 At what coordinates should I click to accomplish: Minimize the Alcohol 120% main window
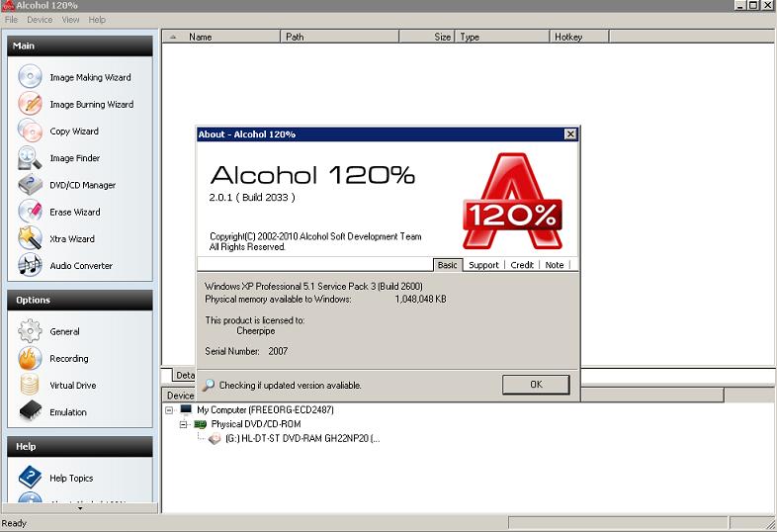click(x=740, y=5)
